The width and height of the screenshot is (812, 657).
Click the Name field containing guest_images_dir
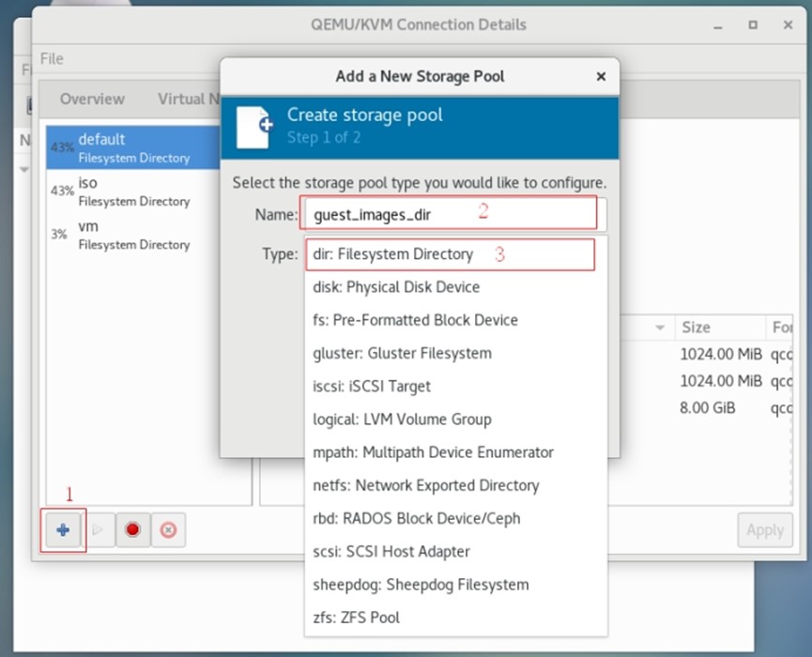(x=454, y=214)
